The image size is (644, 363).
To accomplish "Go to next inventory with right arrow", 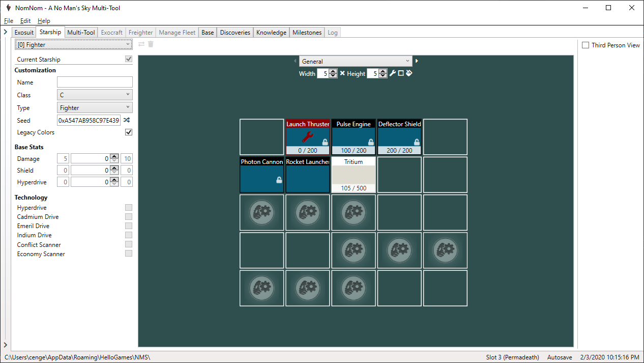I will click(x=417, y=61).
